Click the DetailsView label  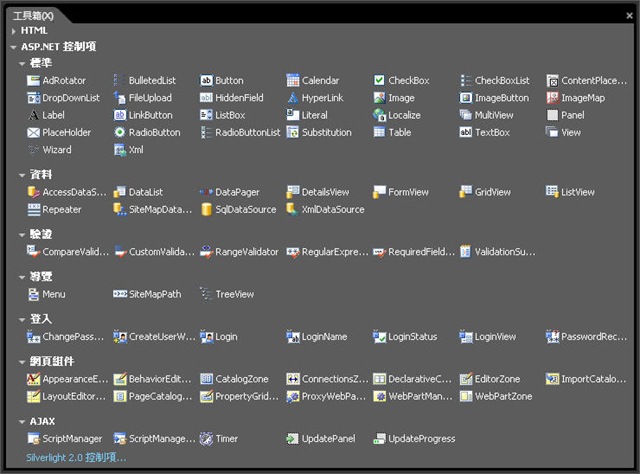tap(326, 192)
